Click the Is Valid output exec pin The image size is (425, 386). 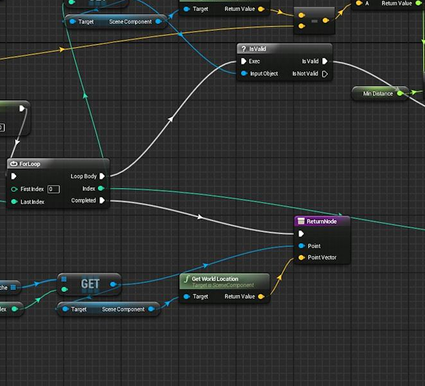[325, 61]
